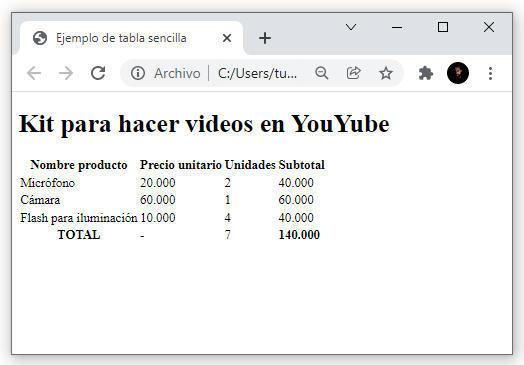Click the grand total 140.000

299,235
